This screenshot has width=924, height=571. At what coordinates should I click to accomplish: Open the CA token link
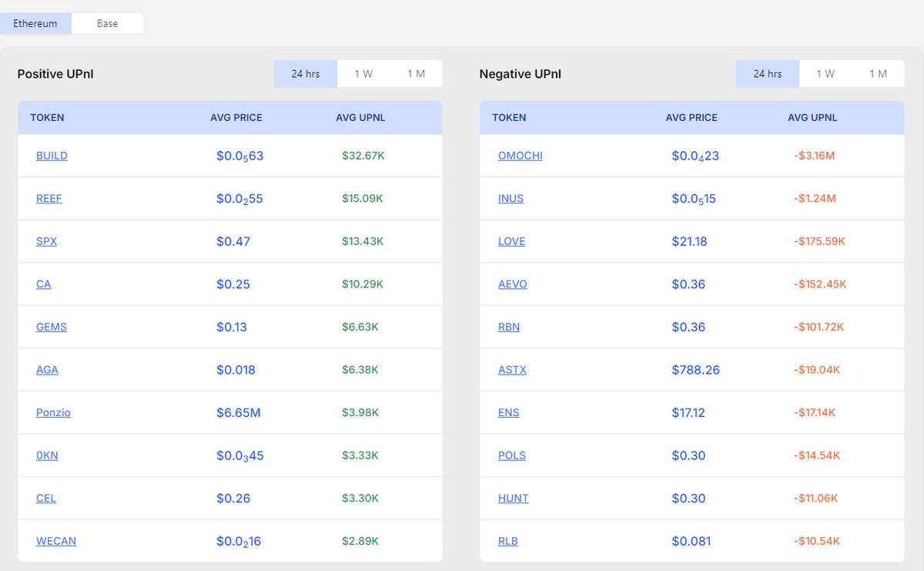pos(44,284)
